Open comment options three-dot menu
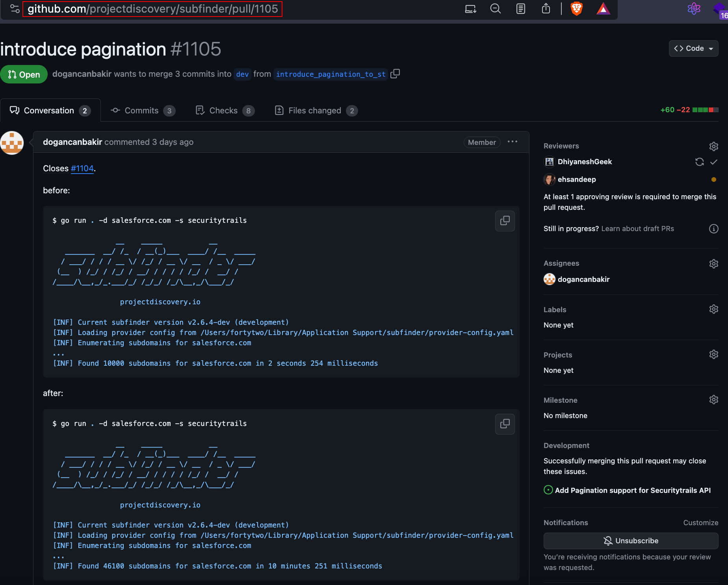 [x=513, y=142]
